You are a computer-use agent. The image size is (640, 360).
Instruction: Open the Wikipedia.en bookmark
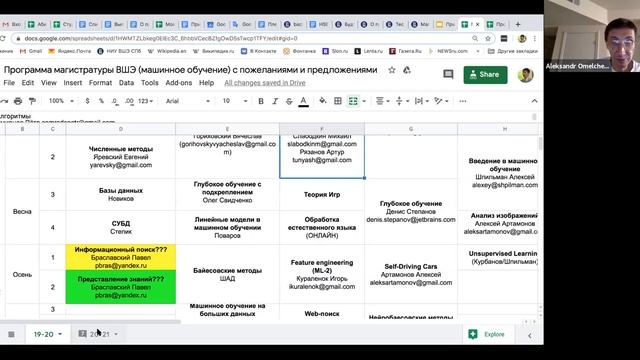tap(167, 51)
